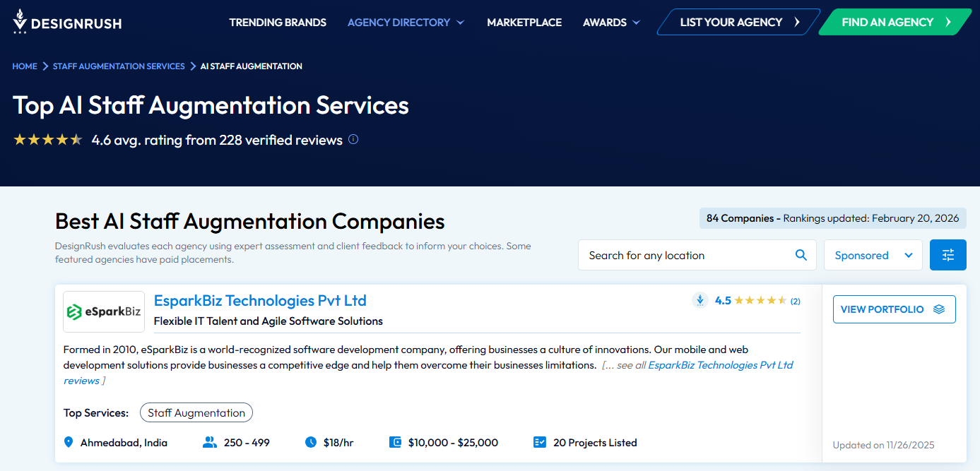The width and height of the screenshot is (980, 471).
Task: Click the search magnifier icon
Action: click(x=801, y=255)
